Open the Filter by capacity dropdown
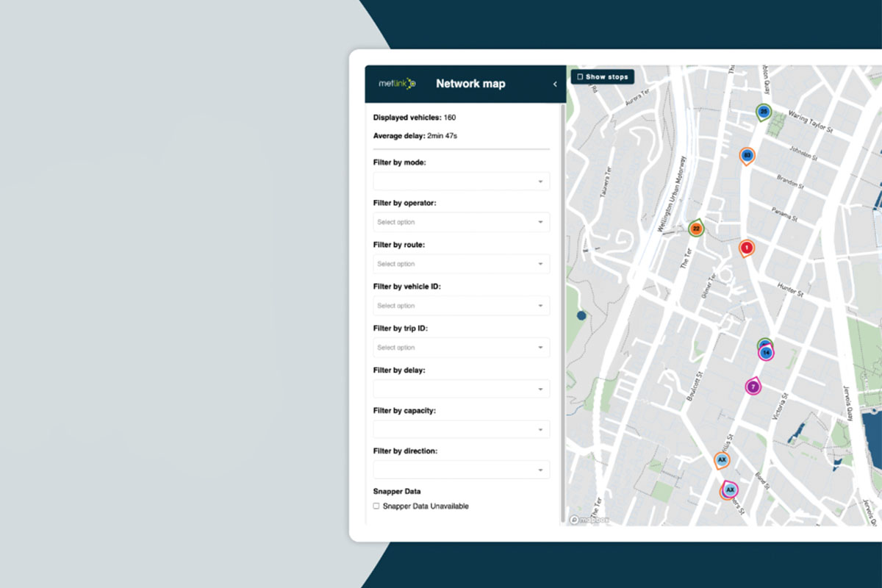 (x=461, y=429)
